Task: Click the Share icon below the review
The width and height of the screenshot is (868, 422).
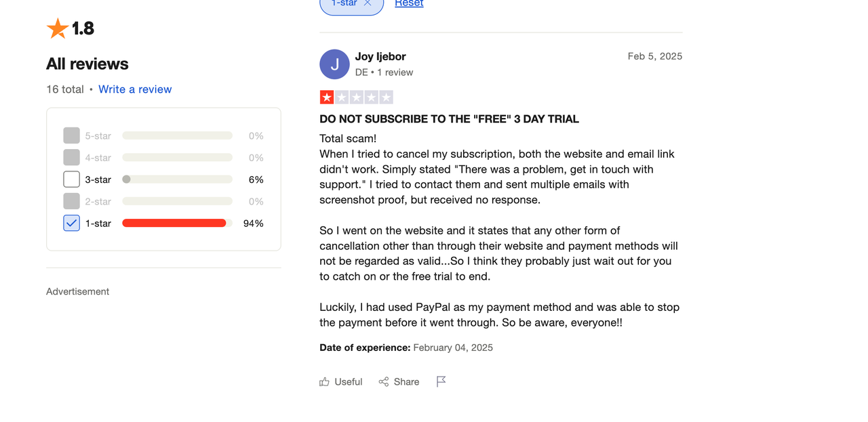Action: coord(384,382)
